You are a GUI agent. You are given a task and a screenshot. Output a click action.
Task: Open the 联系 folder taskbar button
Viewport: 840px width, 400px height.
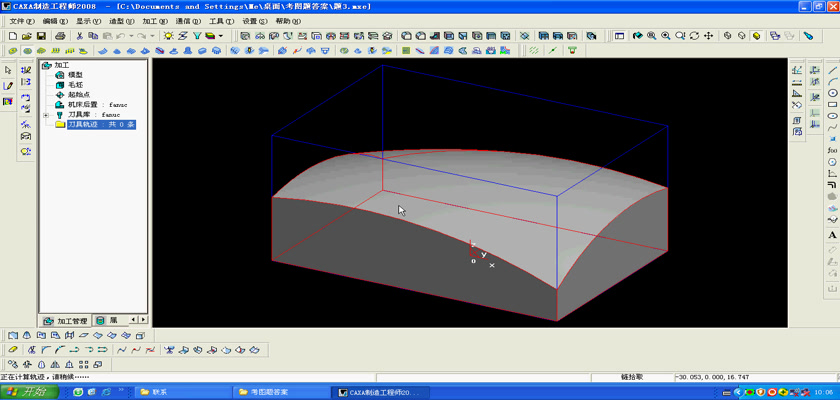tap(182, 392)
